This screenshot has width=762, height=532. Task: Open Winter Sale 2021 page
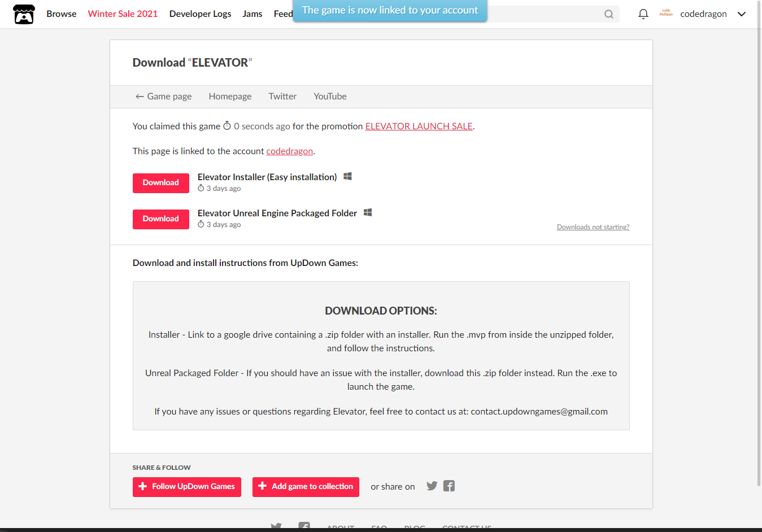click(123, 14)
